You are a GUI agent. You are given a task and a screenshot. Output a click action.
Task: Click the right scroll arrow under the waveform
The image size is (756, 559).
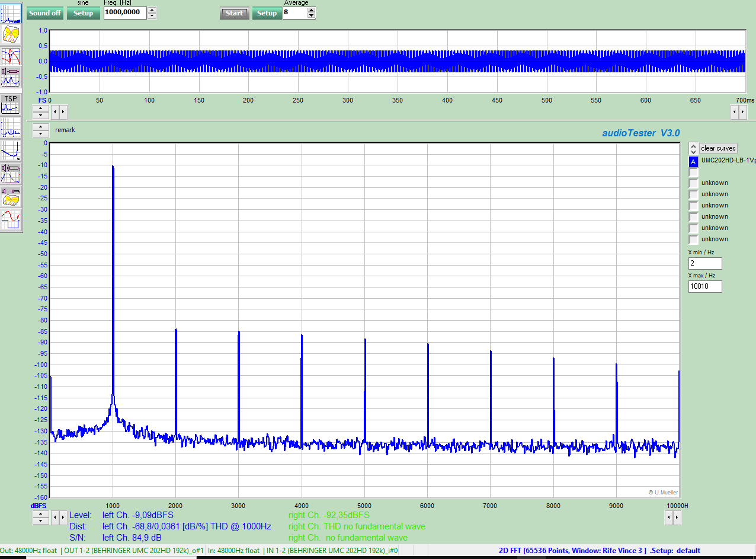62,111
